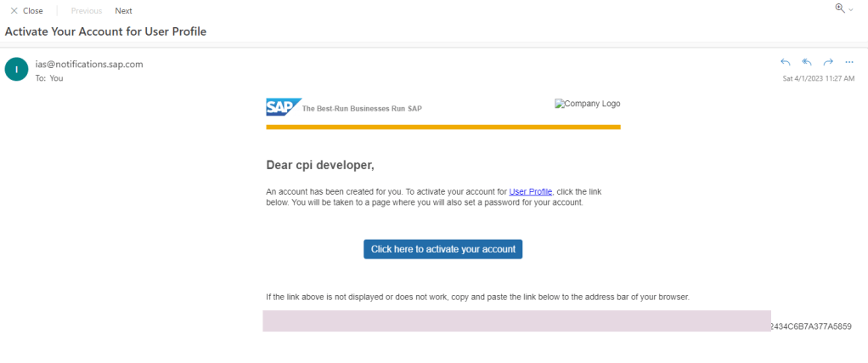
Task: Go to the Previous email
Action: click(86, 11)
